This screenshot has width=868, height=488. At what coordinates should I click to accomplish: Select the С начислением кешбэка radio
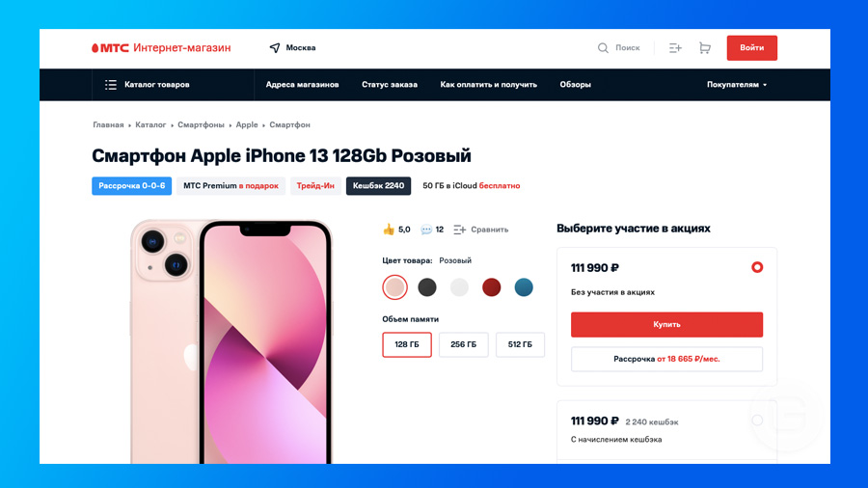coord(757,420)
